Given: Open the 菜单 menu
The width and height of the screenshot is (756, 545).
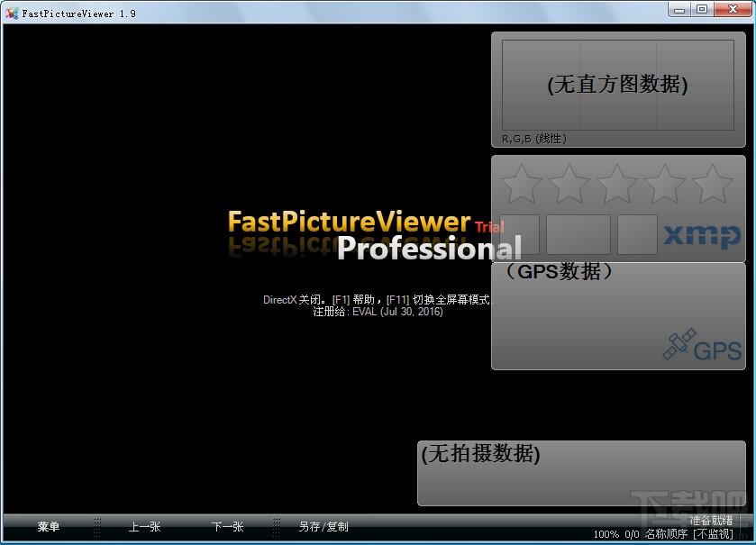Looking at the screenshot, I should (x=49, y=527).
